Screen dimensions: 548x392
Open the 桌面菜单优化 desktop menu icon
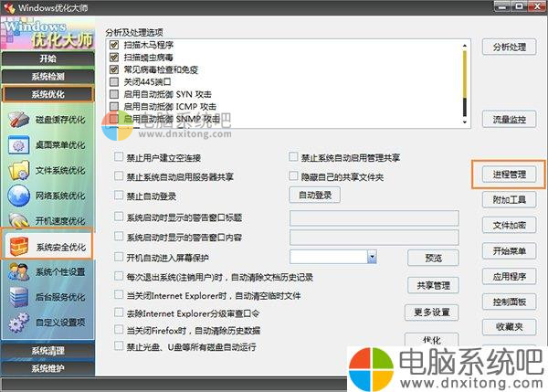coord(18,145)
